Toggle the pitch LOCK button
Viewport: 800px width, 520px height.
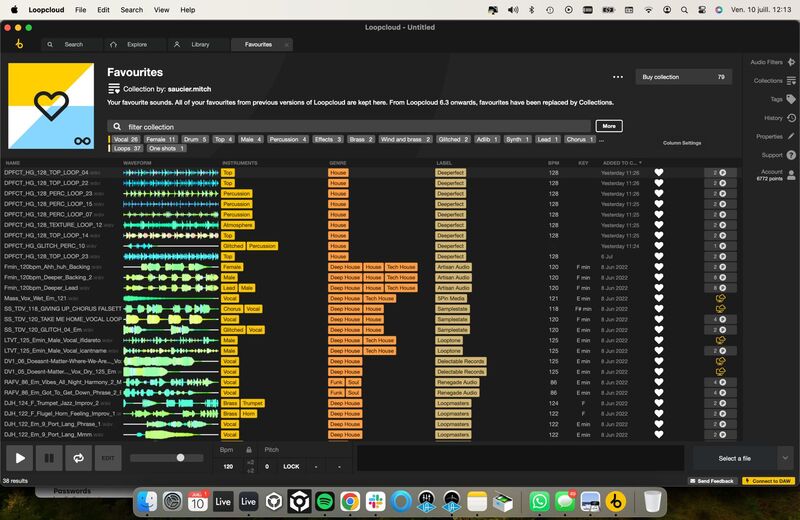(291, 466)
